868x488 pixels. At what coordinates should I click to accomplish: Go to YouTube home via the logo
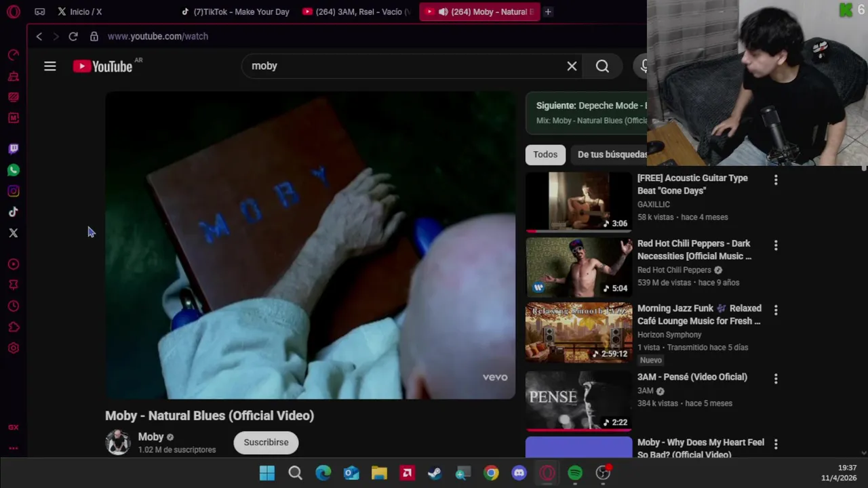[103, 66]
